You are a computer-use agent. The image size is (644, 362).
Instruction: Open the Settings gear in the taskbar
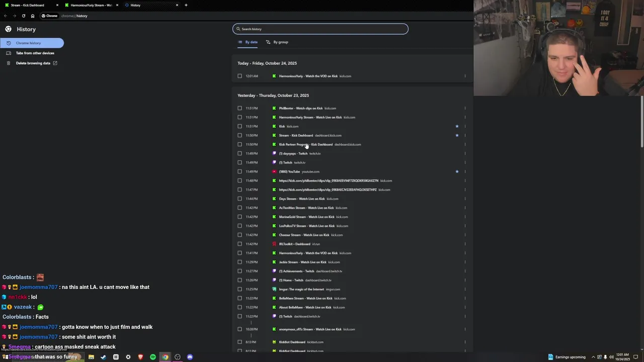point(128,357)
